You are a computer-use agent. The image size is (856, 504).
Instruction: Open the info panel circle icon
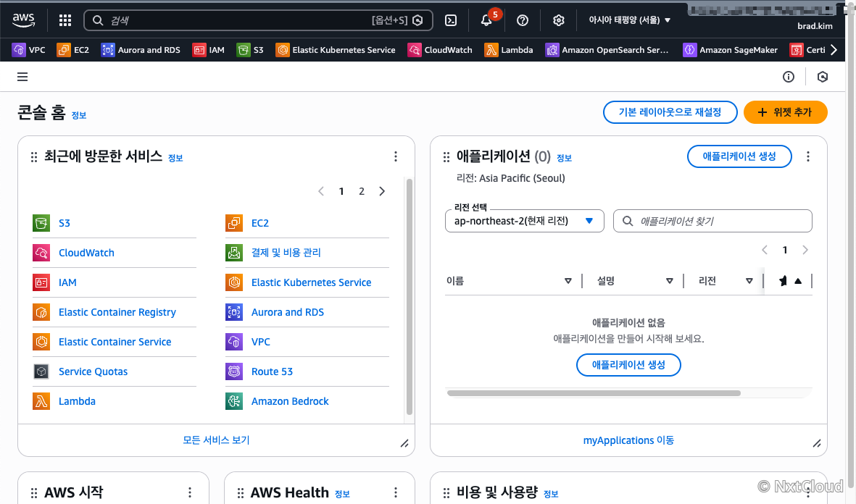tap(789, 77)
